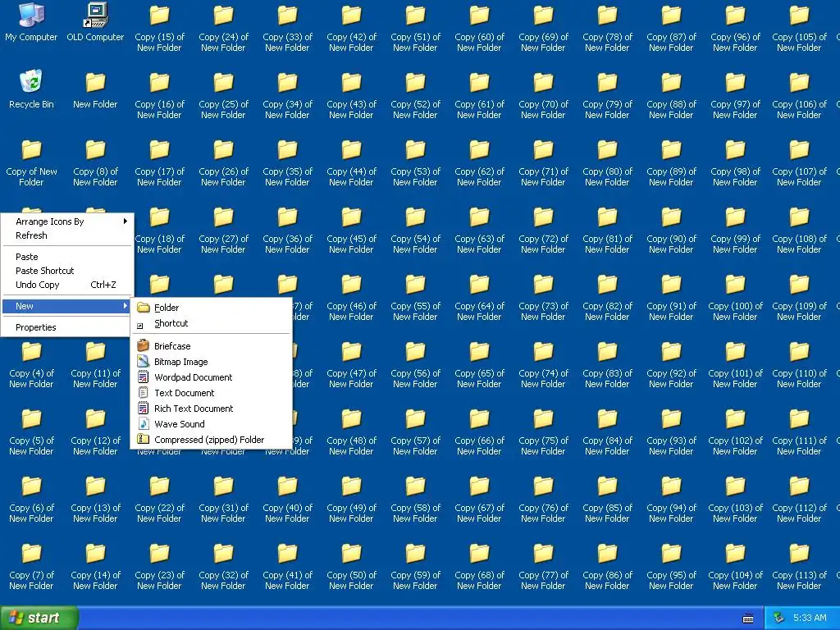
Task: Create a new Rich Text Document
Action: point(212,409)
